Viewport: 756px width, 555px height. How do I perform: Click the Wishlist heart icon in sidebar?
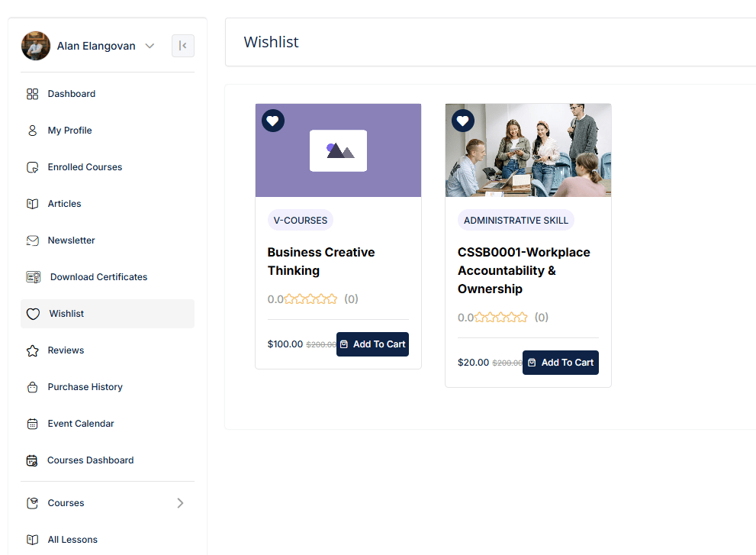(34, 315)
